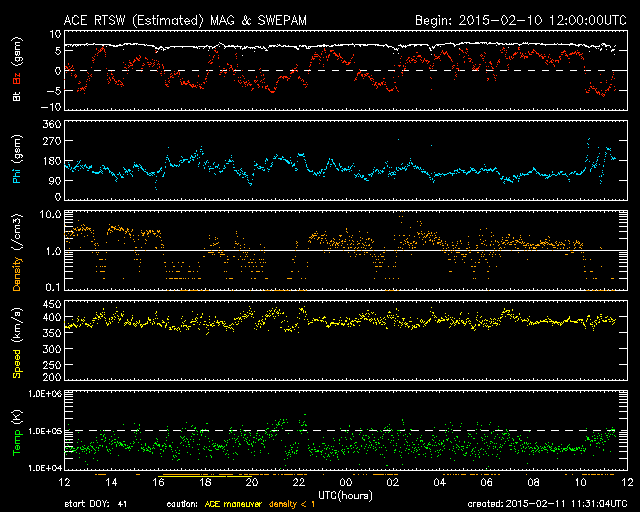Click the '200' tick on the Speed axis

click(x=52, y=377)
